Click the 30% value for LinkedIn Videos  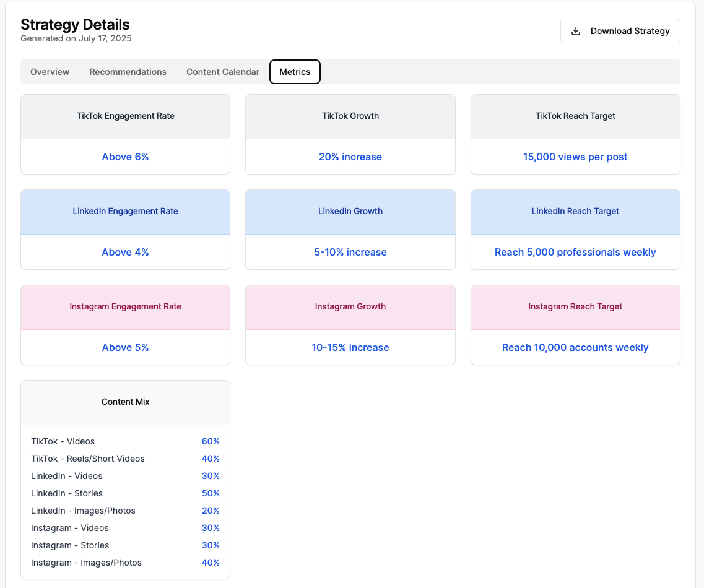click(211, 476)
